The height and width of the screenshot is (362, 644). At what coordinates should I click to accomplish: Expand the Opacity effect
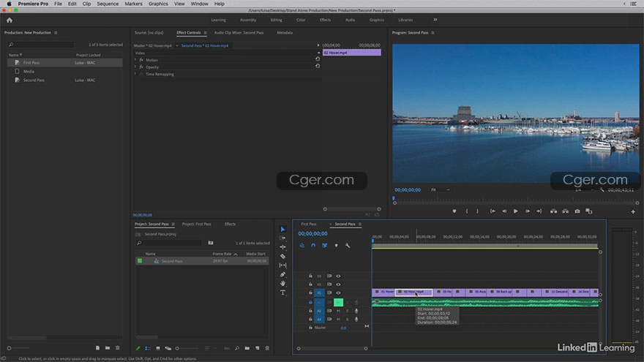(x=135, y=67)
